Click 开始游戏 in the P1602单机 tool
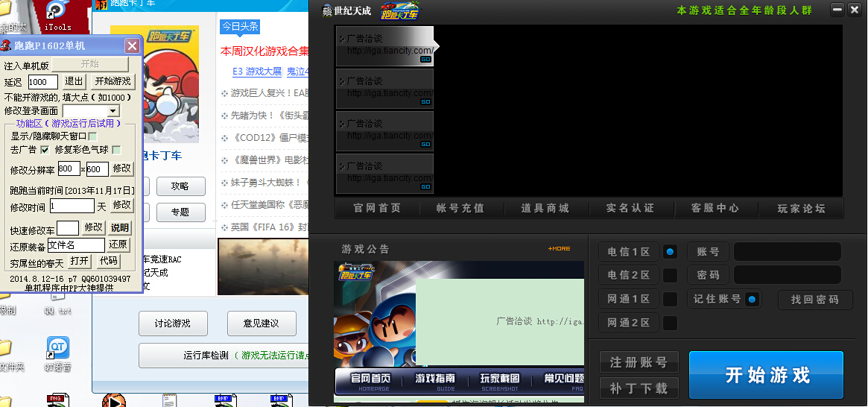The image size is (868, 407). [113, 82]
